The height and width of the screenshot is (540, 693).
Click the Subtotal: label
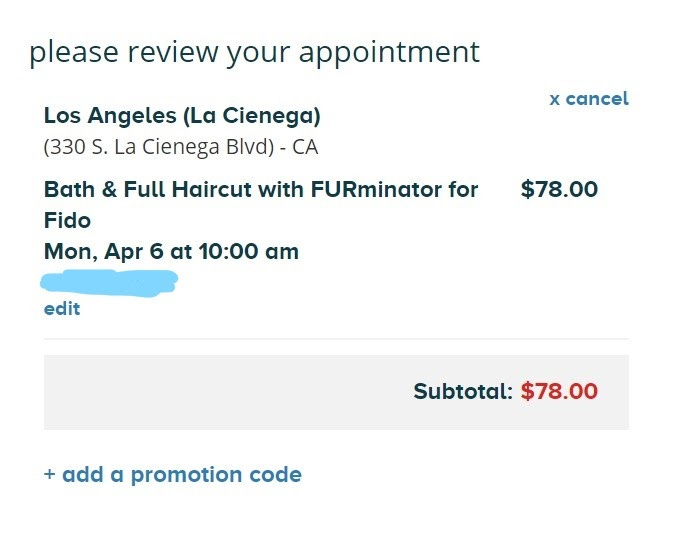463,391
